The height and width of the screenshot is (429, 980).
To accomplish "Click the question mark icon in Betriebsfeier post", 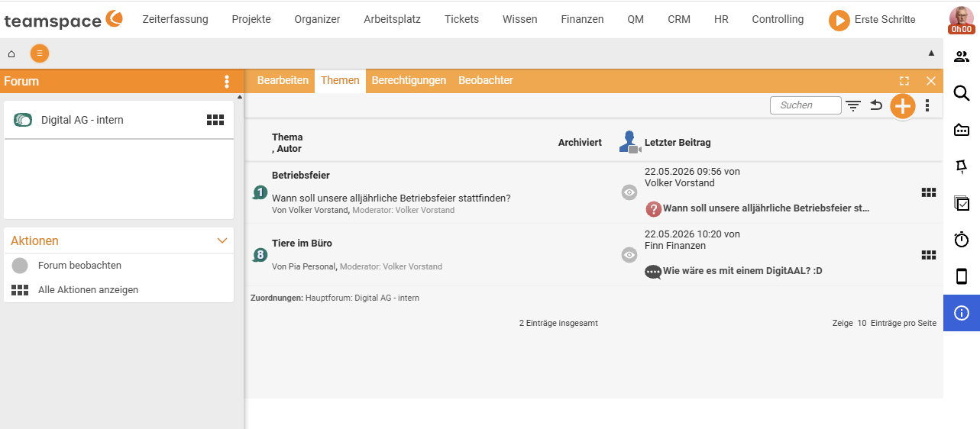I will 653,208.
